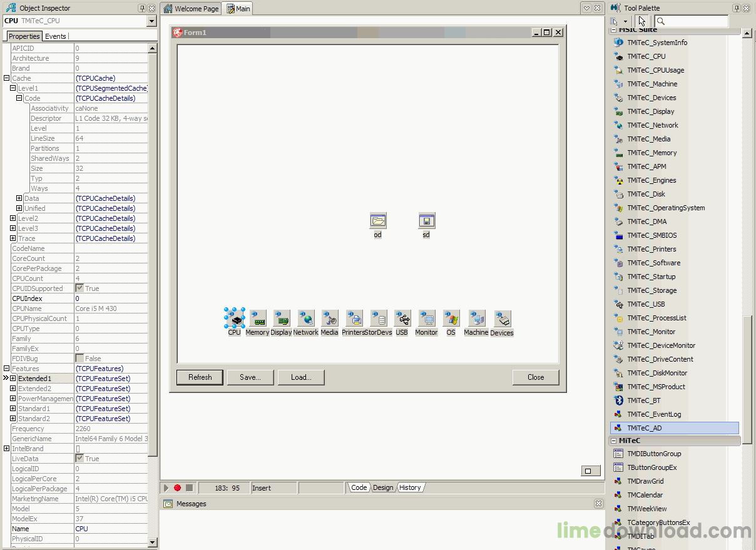
Task: Select the Network component icon on Form1
Action: (306, 318)
